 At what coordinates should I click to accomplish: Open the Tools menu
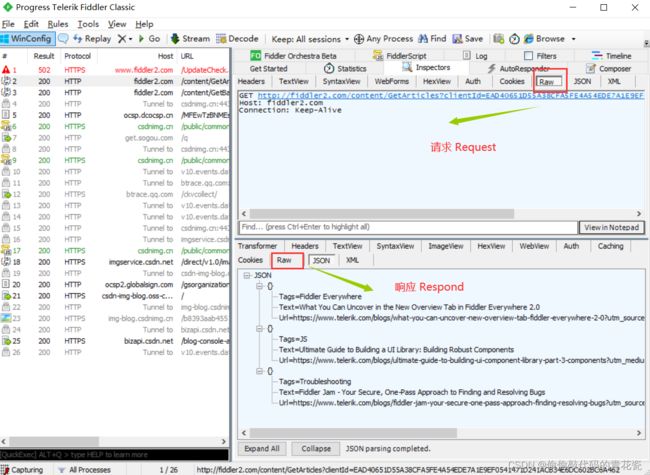[x=88, y=24]
